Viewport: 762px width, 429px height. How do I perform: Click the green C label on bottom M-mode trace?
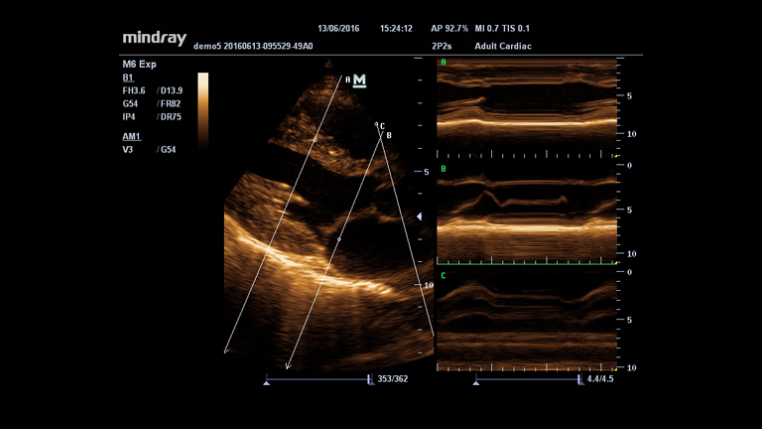click(x=443, y=275)
